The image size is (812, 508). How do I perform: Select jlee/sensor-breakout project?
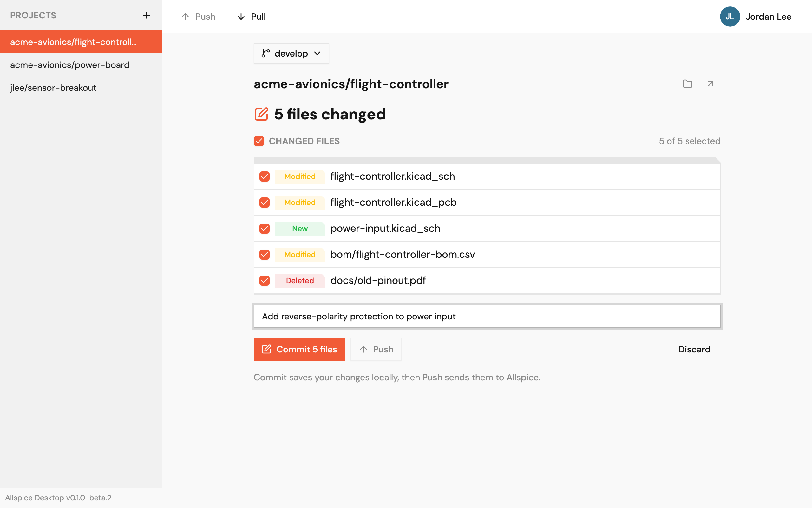pyautogui.click(x=81, y=88)
